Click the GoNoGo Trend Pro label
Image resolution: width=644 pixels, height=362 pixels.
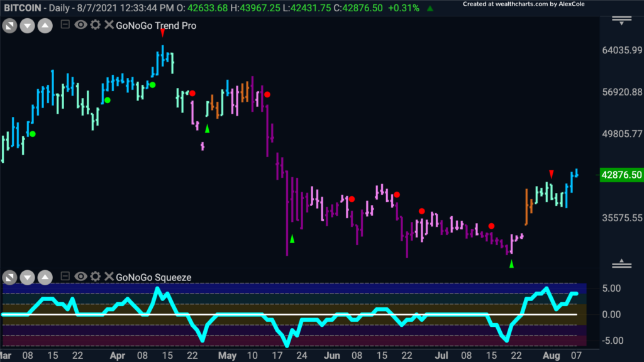(x=156, y=25)
